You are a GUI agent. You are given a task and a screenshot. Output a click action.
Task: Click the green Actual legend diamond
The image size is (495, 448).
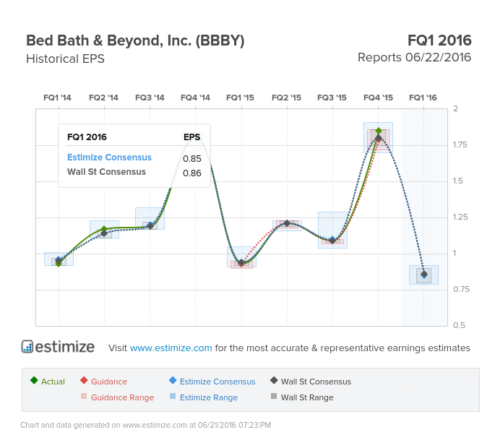click(x=34, y=380)
